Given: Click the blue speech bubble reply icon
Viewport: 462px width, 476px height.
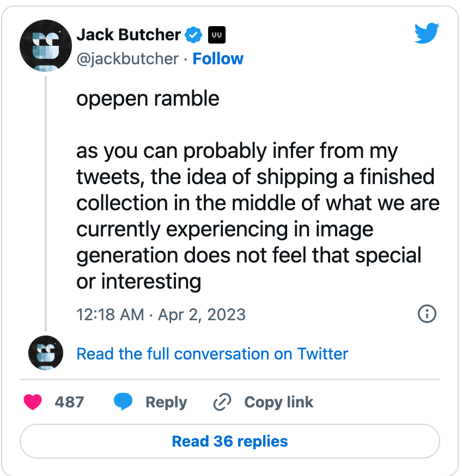Looking at the screenshot, I should 123,401.
